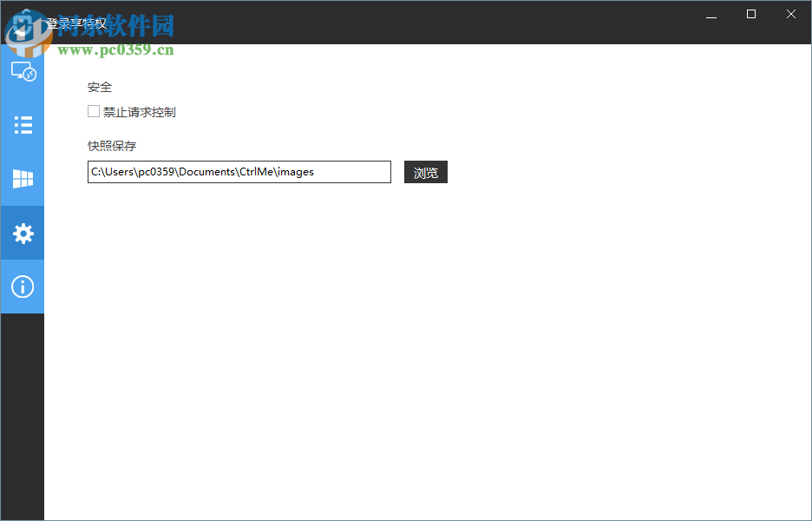View the Info panel via the ⓘ icon
Screen dimensions: 812x521
point(22,287)
